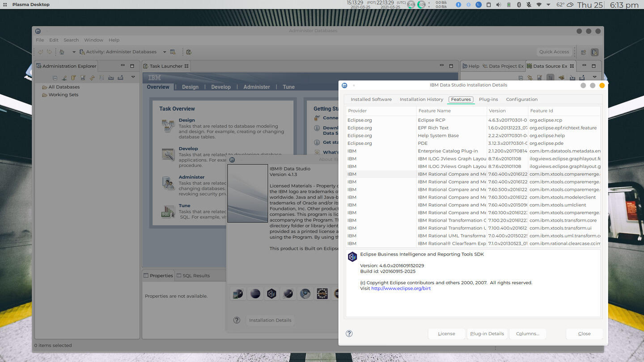This screenshot has height=362, width=644.
Task: Switch to Installation History tab
Action: pos(421,99)
